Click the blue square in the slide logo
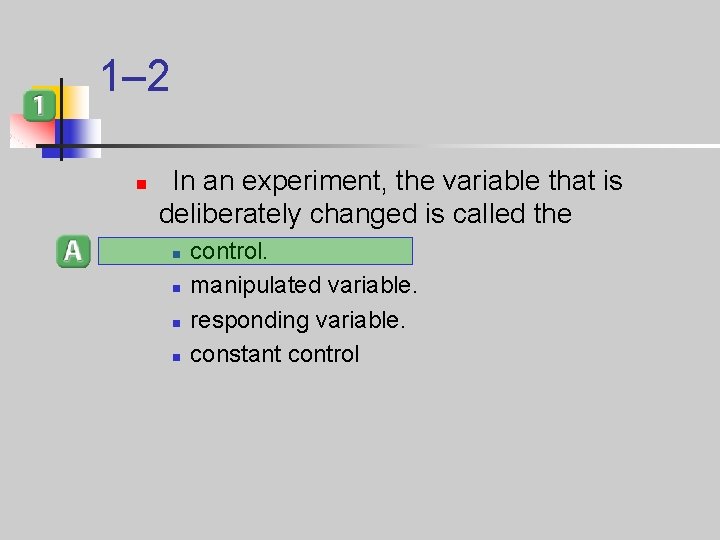Image resolution: width=720 pixels, height=540 pixels. 78,138
